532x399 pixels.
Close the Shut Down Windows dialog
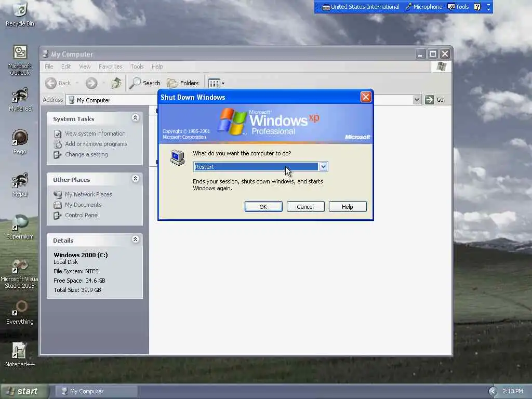(x=366, y=97)
